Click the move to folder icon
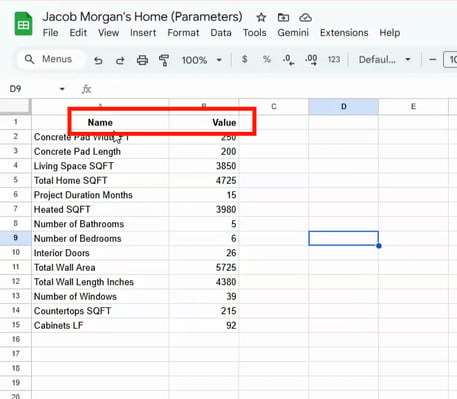 click(x=283, y=17)
